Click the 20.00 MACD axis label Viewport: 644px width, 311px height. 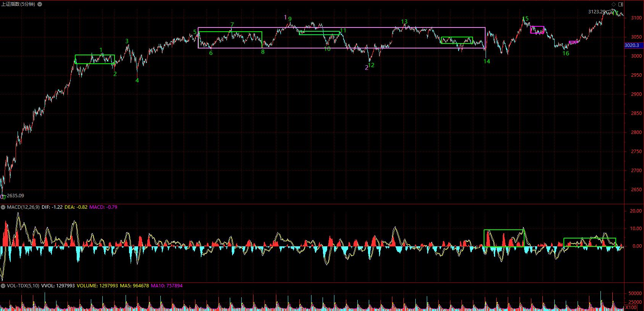tap(636, 211)
